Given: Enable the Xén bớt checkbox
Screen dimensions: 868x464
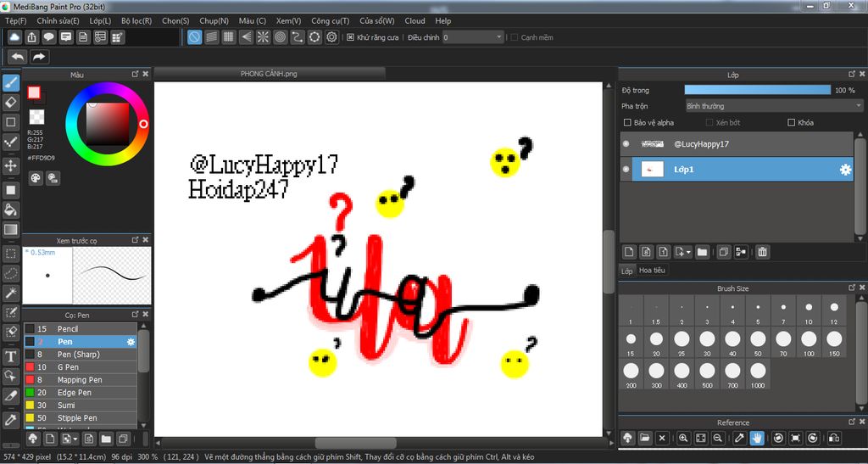Looking at the screenshot, I should 709,122.
